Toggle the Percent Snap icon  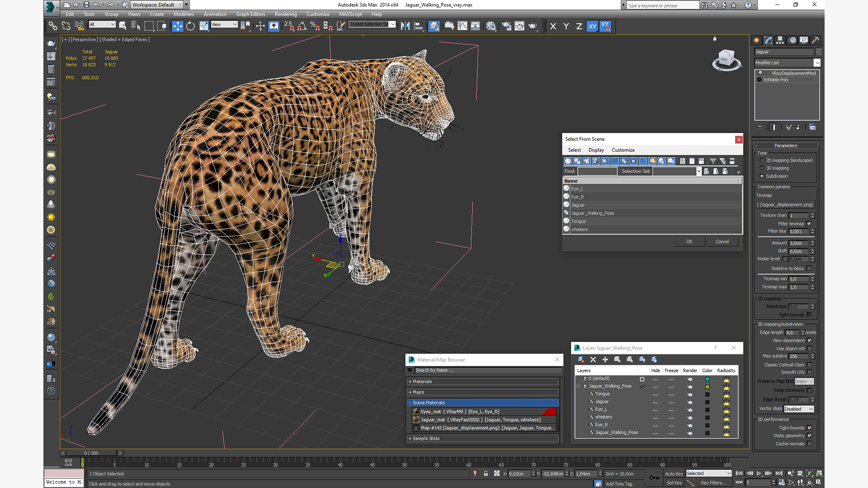315,26
